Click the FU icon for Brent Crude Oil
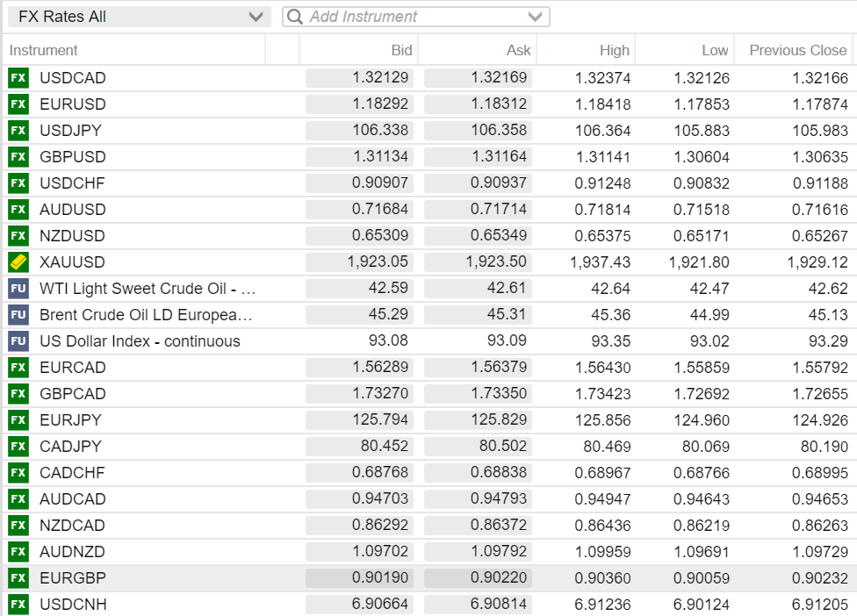The image size is (857, 616). coord(18,315)
